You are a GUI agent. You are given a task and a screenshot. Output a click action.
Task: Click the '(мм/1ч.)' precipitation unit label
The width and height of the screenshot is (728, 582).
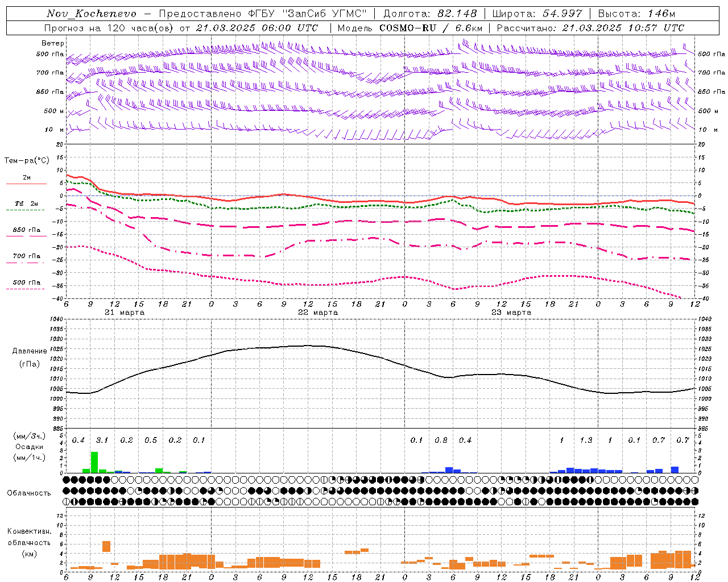[x=29, y=458]
